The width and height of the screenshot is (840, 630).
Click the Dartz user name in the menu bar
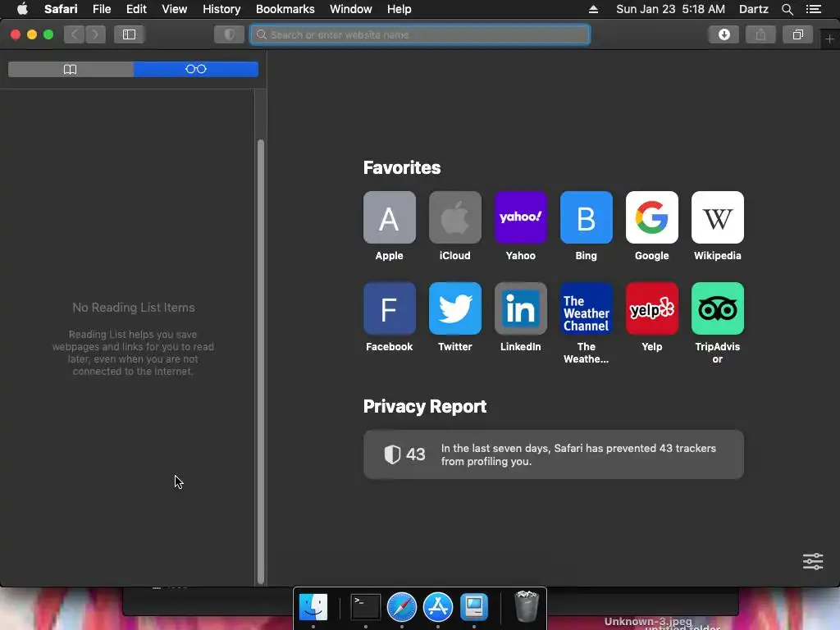[x=754, y=9]
